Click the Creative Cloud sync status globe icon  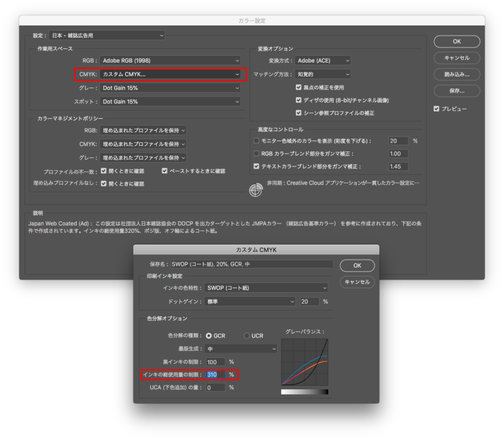pos(256,190)
